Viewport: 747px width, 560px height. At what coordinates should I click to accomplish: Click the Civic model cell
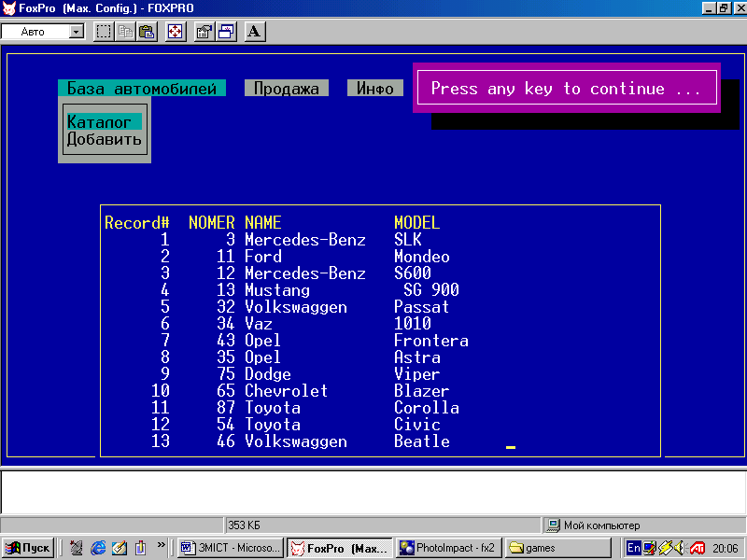417,425
